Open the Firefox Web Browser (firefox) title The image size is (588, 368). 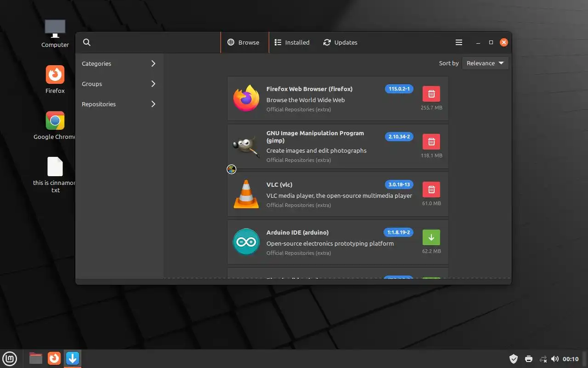pyautogui.click(x=310, y=89)
